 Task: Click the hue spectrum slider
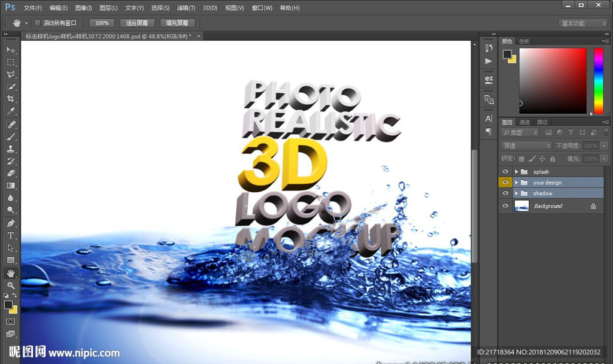pos(599,81)
